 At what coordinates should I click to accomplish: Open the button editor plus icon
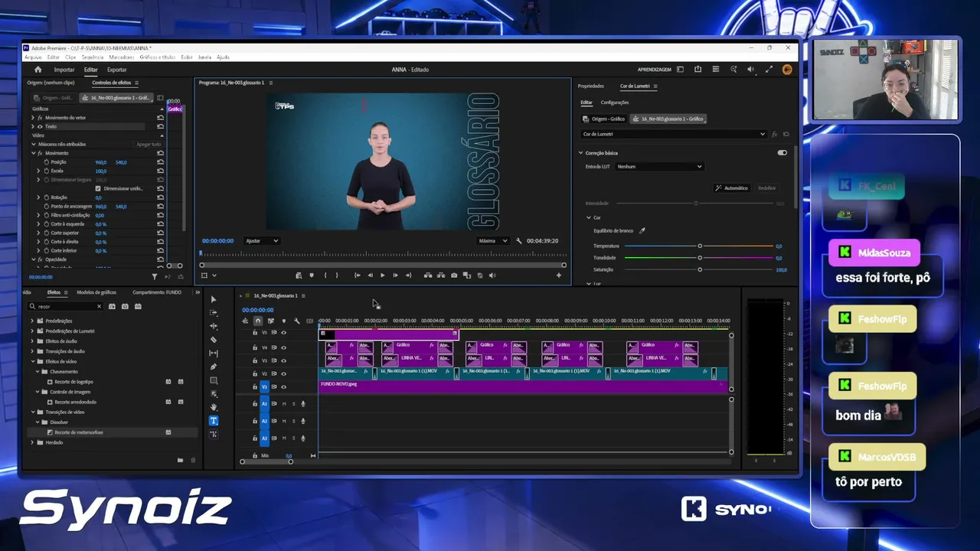click(x=559, y=275)
